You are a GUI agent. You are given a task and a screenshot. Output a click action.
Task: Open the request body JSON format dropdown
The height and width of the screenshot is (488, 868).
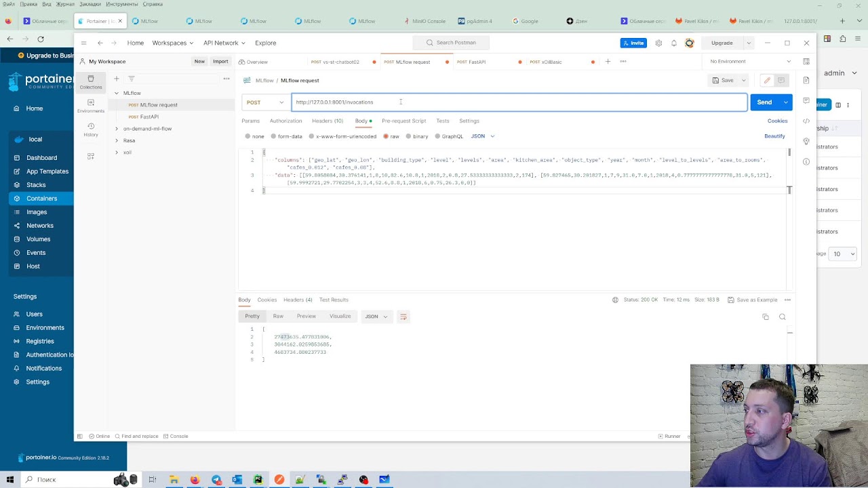pos(483,136)
